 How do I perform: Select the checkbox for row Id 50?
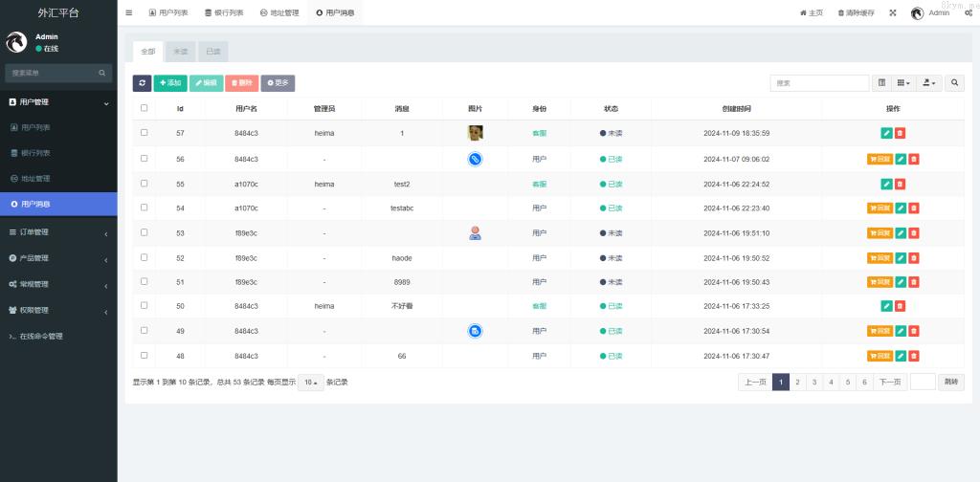click(145, 305)
